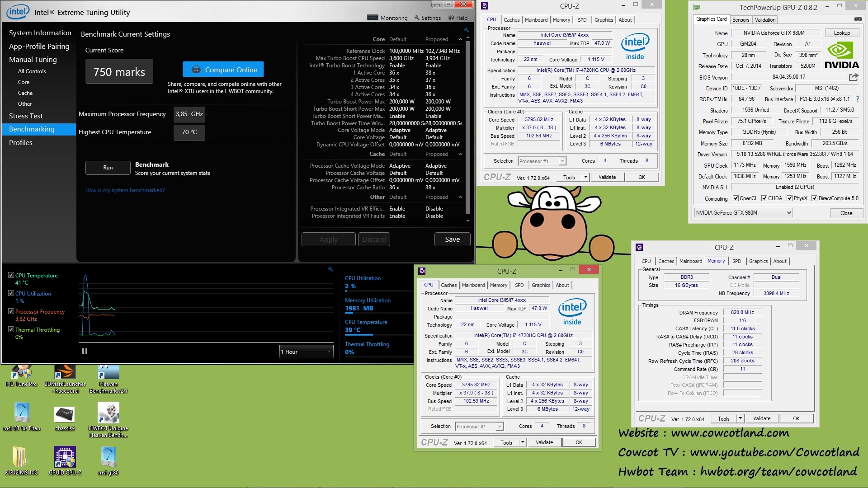Toggle OpenCL checkbox in GPU-Z
Image resolution: width=868 pixels, height=488 pixels.
coord(736,198)
